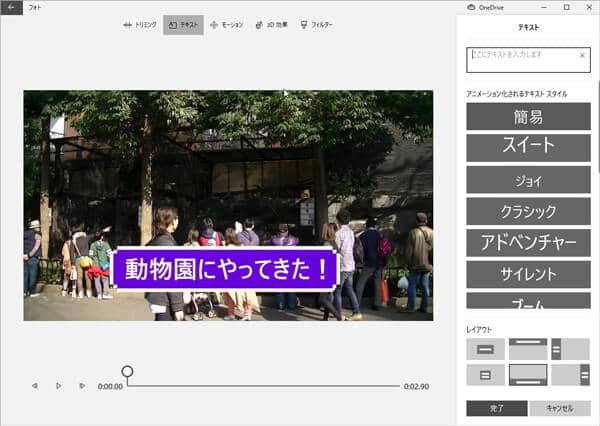The image size is (600, 426).
Task: Choose the アドベンチャー text style
Action: pyautogui.click(x=528, y=243)
